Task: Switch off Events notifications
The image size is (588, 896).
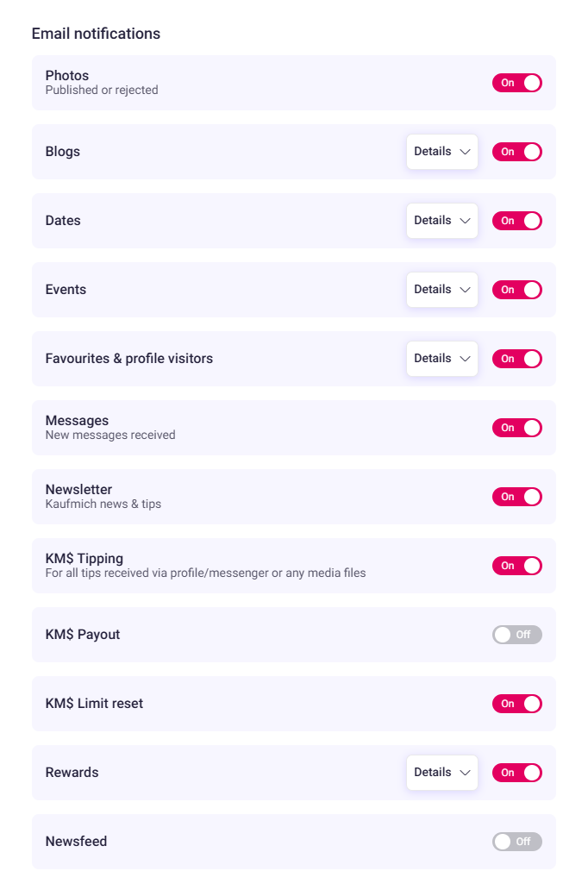Action: point(516,290)
